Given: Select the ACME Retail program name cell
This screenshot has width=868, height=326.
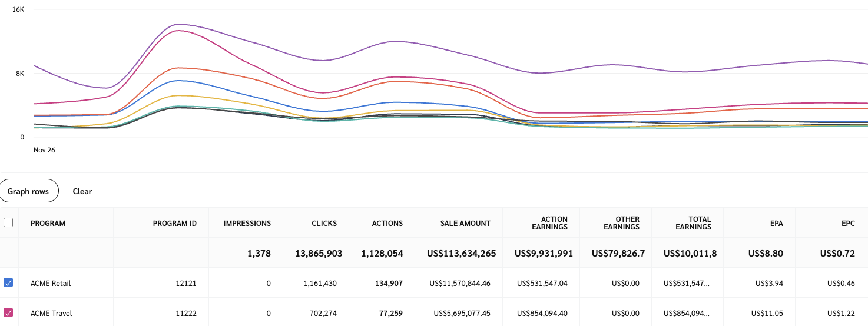Looking at the screenshot, I should 51,283.
